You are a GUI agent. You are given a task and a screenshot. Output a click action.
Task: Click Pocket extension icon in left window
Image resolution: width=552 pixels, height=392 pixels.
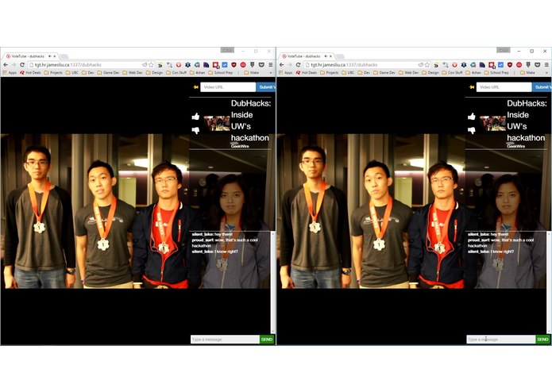coord(261,65)
